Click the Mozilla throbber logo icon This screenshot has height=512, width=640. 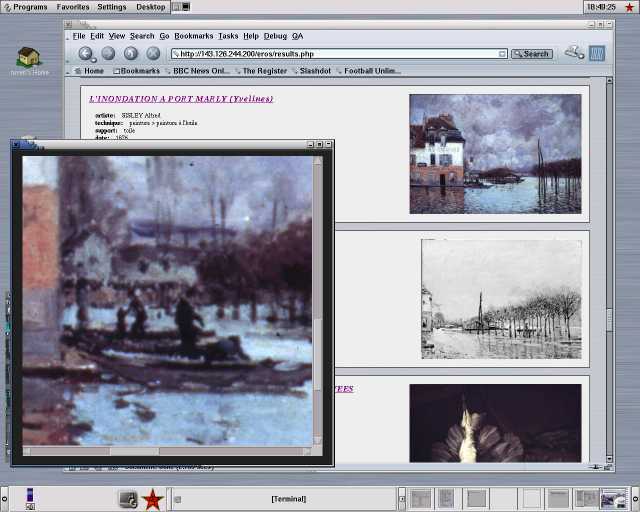point(597,53)
